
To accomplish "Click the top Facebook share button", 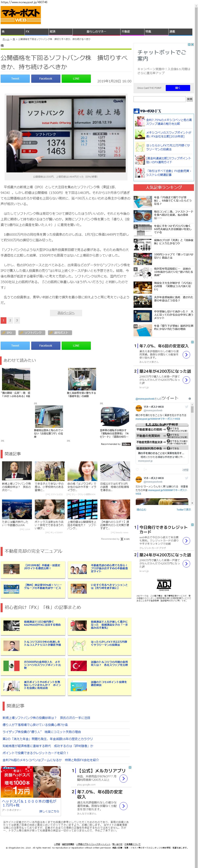I will [x=46, y=79].
